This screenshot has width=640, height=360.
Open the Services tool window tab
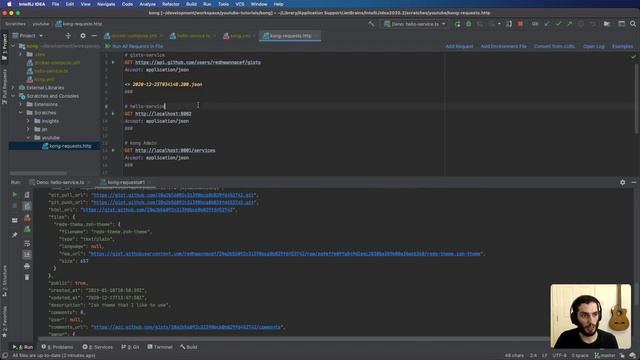(x=98, y=347)
